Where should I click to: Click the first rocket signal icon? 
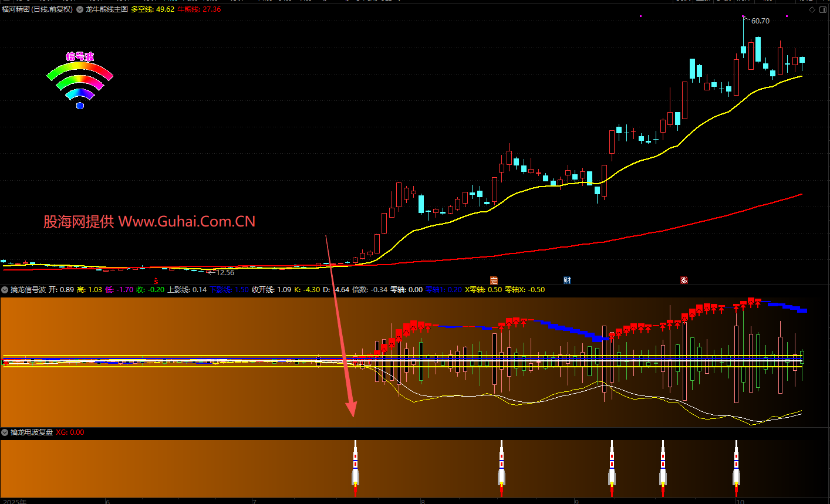(355, 468)
